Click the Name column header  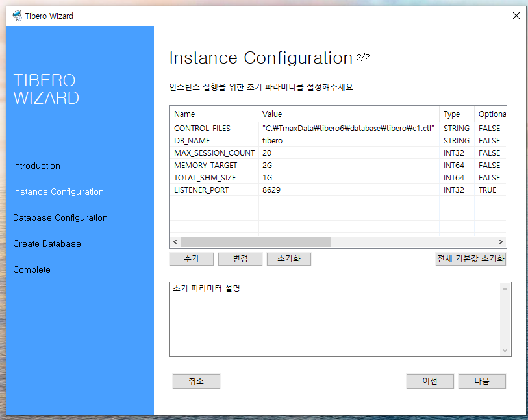point(214,114)
